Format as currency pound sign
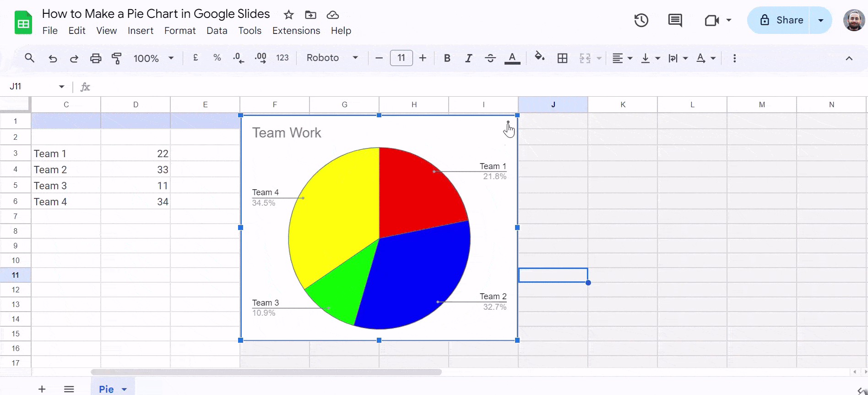Viewport: 868px width, 395px height. (195, 58)
